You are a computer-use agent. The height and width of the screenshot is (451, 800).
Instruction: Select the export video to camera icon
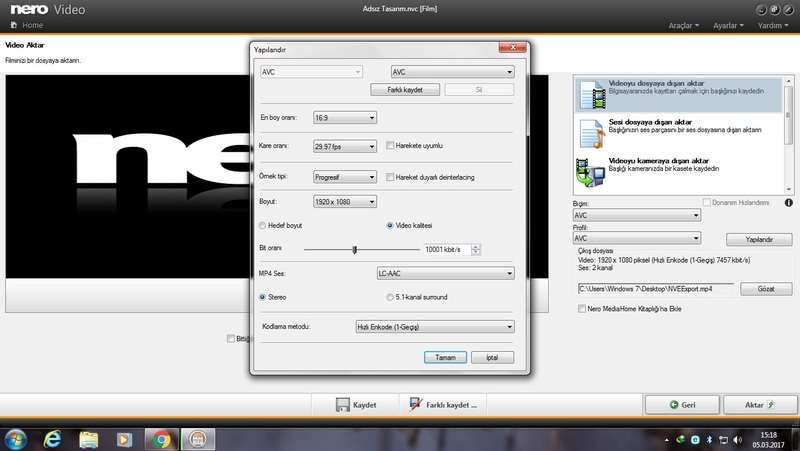click(591, 172)
